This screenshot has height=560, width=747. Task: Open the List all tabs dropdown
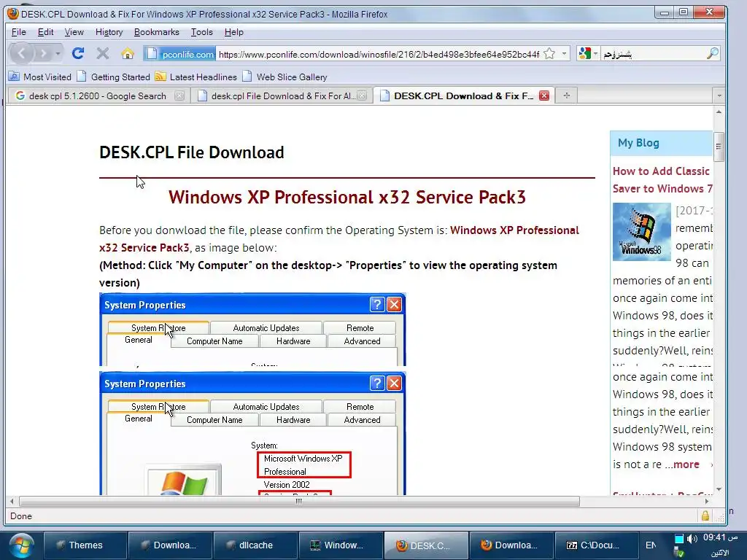click(x=719, y=96)
